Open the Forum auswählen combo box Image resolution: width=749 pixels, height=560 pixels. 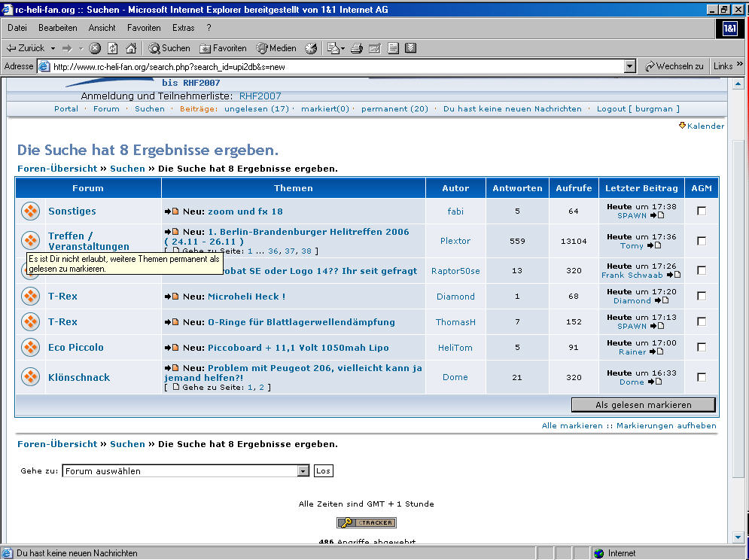[x=186, y=470]
